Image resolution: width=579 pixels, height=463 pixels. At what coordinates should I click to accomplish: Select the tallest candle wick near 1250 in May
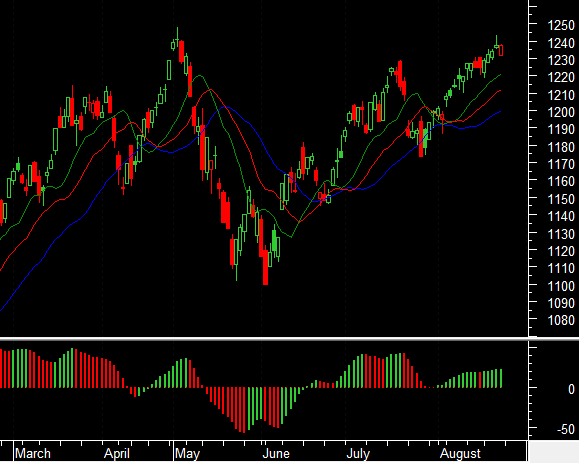point(177,37)
